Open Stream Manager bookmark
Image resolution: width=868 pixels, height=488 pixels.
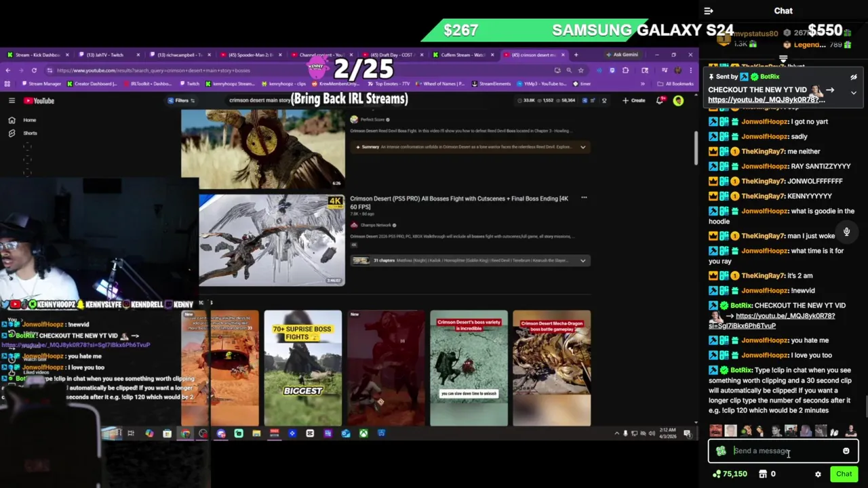pos(41,84)
